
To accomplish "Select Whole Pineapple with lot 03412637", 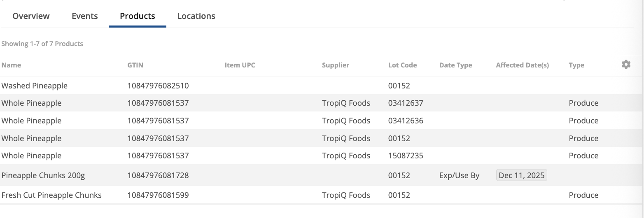I will point(32,103).
